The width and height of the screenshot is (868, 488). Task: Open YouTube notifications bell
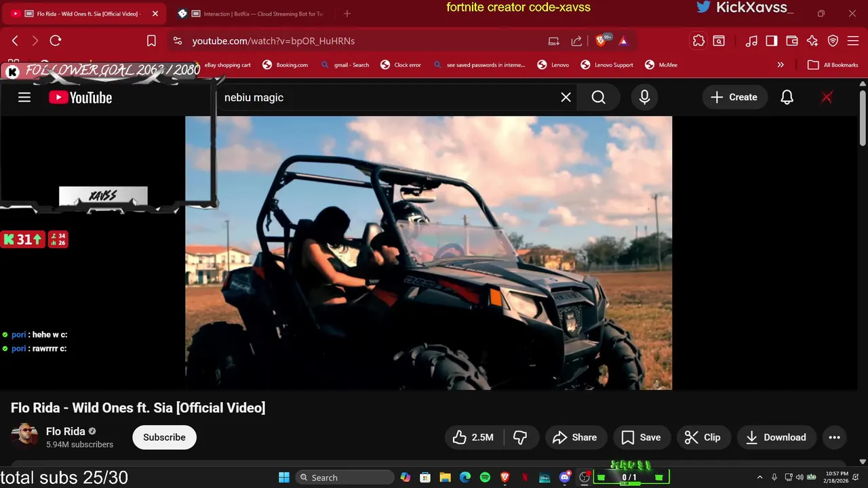[787, 98]
